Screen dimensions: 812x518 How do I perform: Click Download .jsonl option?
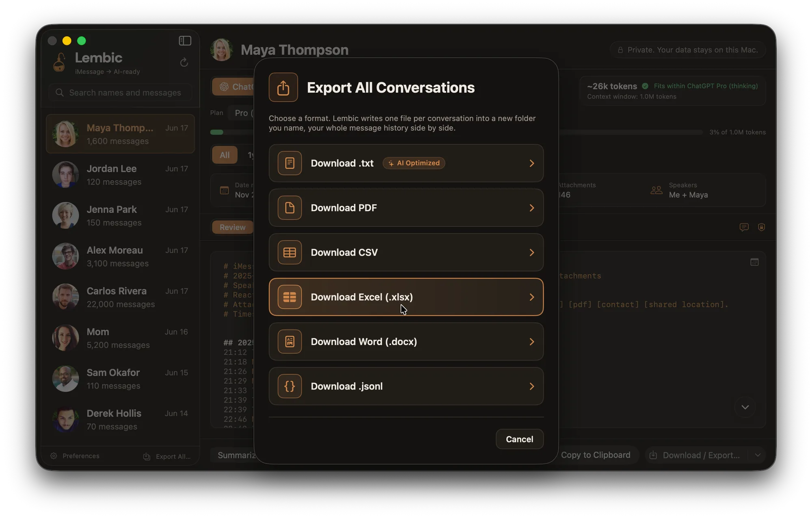point(406,386)
